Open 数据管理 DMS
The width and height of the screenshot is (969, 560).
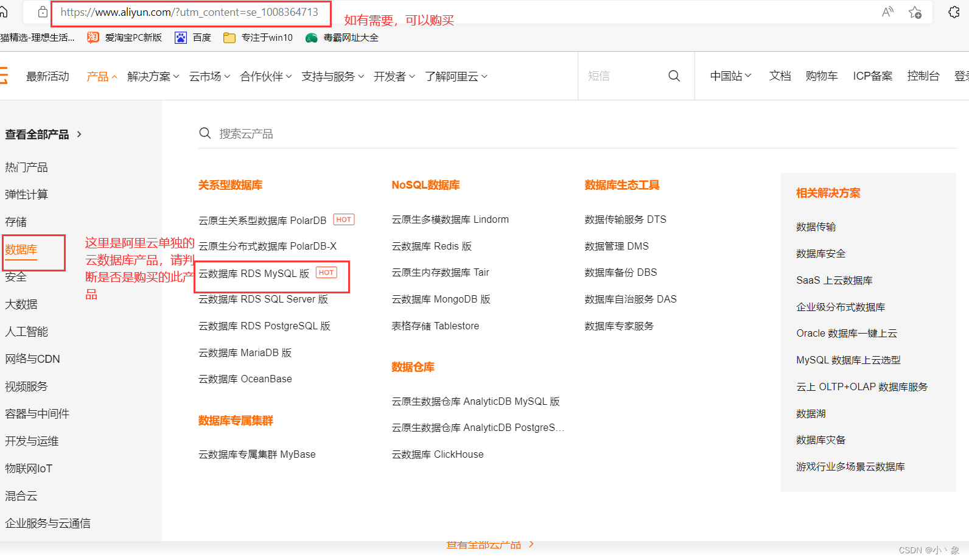(x=617, y=247)
